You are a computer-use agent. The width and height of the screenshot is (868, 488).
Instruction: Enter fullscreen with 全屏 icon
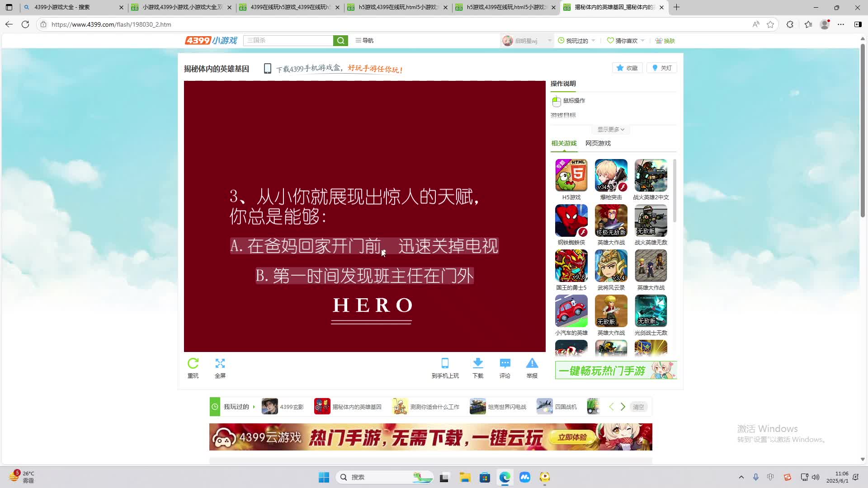pyautogui.click(x=220, y=364)
